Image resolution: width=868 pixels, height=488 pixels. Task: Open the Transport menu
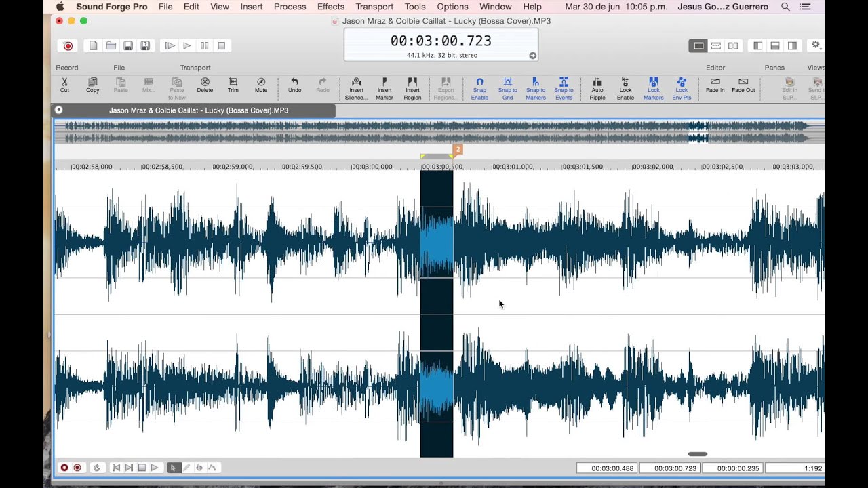tap(374, 7)
